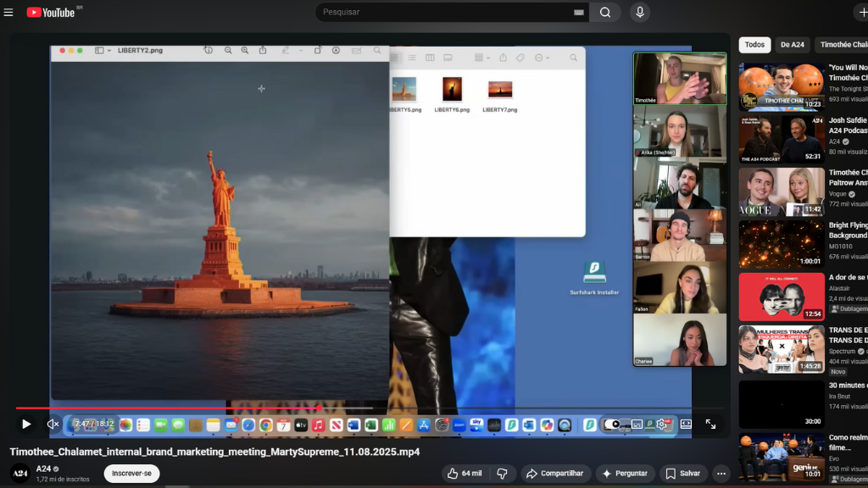The width and height of the screenshot is (868, 488).
Task: Enter fullscreen mode in the video player
Action: tap(710, 424)
